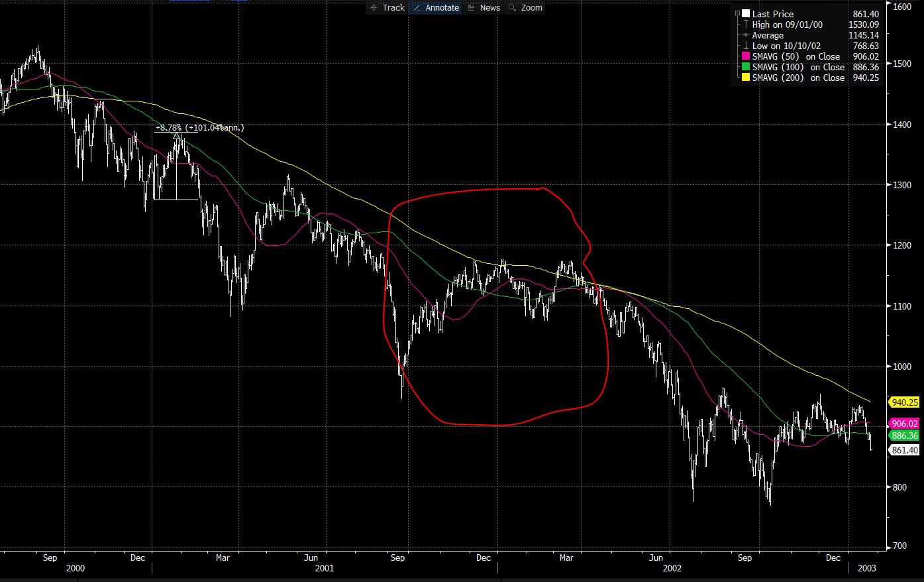Click the triangle marker at annotation peak
This screenshot has height=582, width=924.
177,137
